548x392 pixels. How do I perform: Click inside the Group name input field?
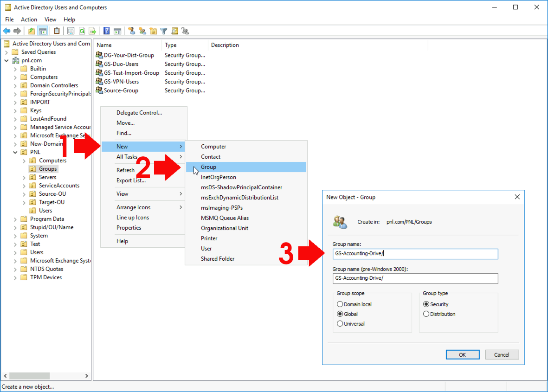tap(415, 254)
